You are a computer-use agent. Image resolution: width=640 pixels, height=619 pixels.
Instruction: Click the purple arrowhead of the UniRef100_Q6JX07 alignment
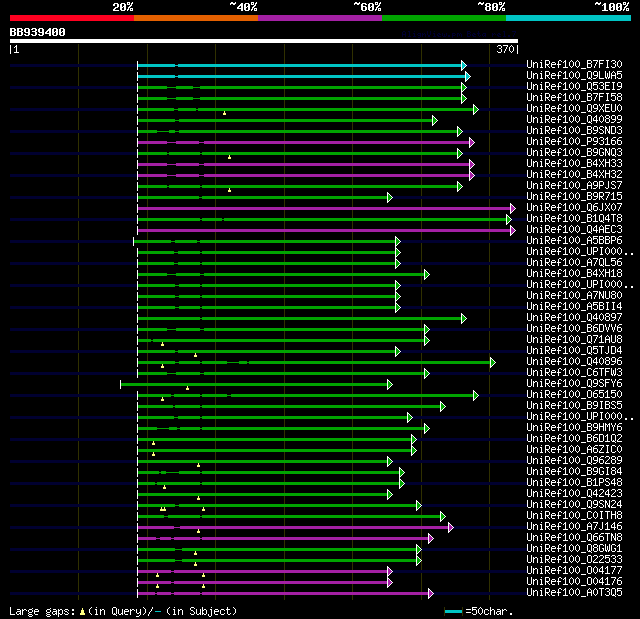pyautogui.click(x=513, y=209)
